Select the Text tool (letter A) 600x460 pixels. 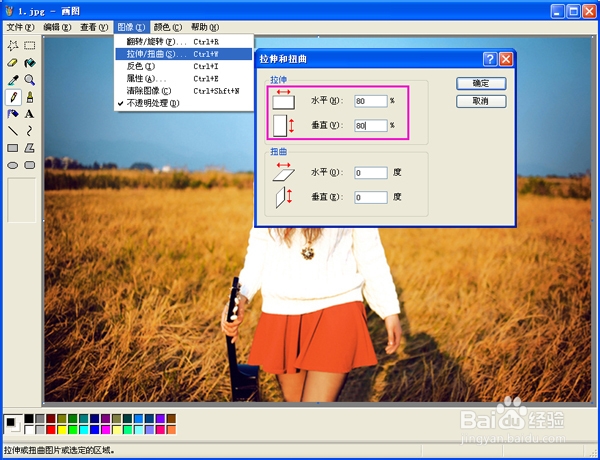tap(29, 114)
